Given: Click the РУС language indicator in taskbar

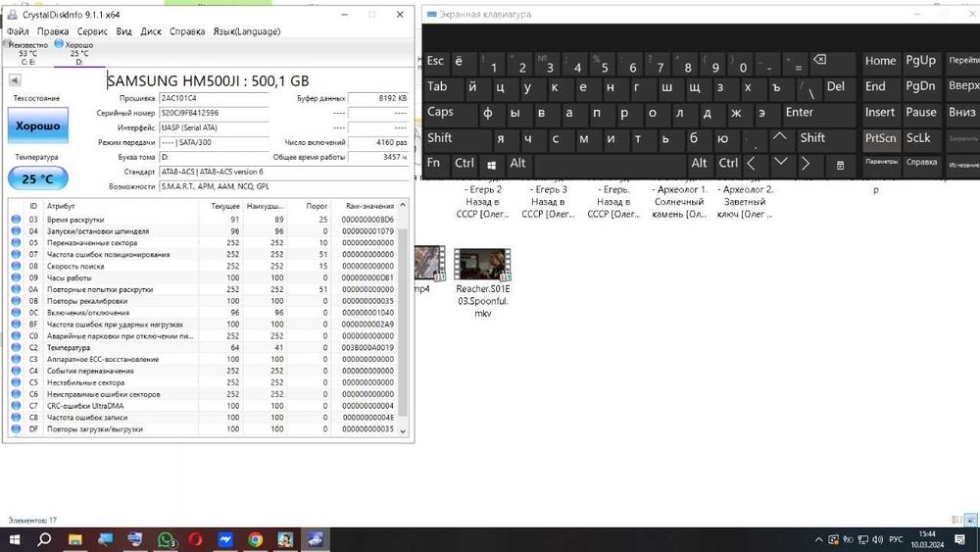Looking at the screenshot, I should [897, 539].
